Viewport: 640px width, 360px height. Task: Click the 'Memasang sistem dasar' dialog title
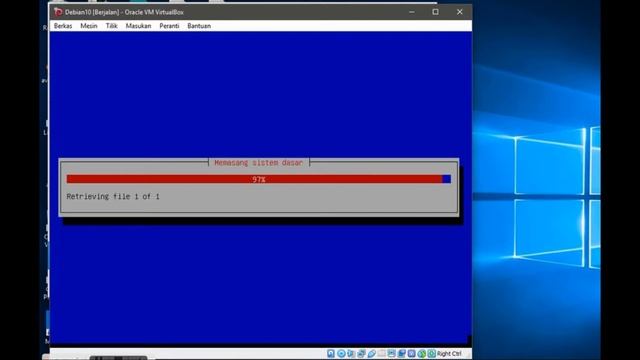click(x=259, y=163)
